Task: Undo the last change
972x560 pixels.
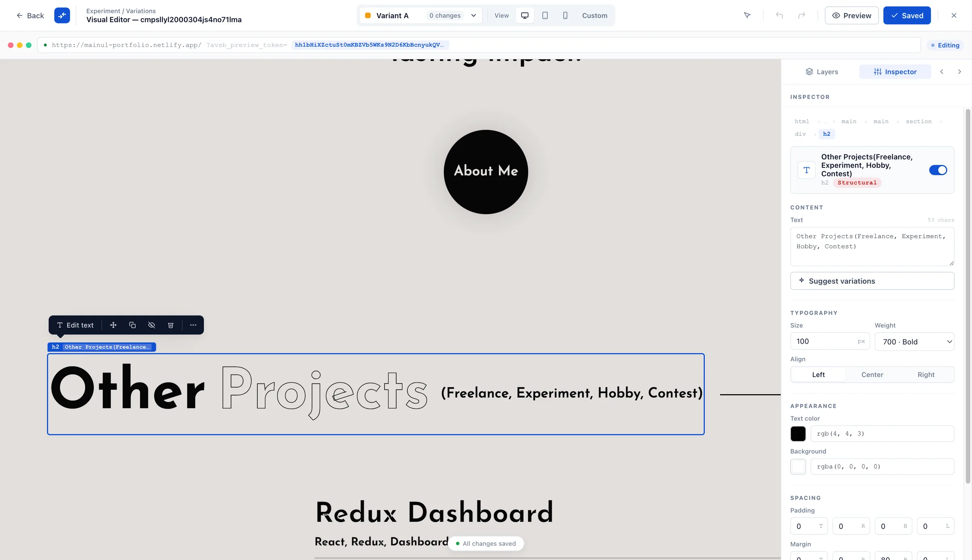Action: click(779, 15)
